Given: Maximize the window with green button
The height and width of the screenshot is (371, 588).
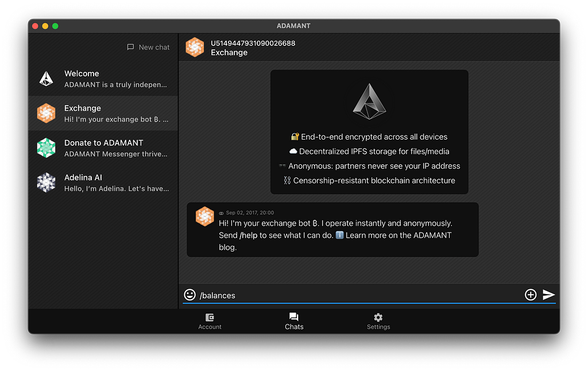Looking at the screenshot, I should coord(55,26).
